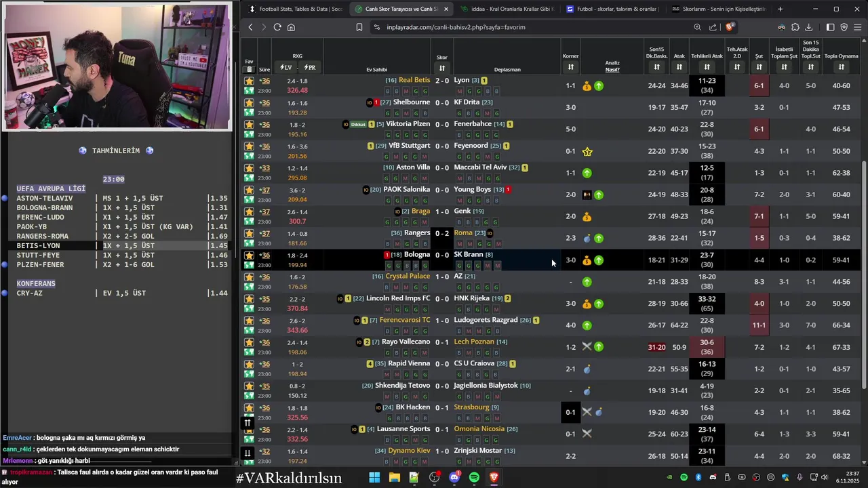Click crossed swords icon in Rayo Vallecano row
Image resolution: width=868 pixels, height=488 pixels.
[x=587, y=346]
